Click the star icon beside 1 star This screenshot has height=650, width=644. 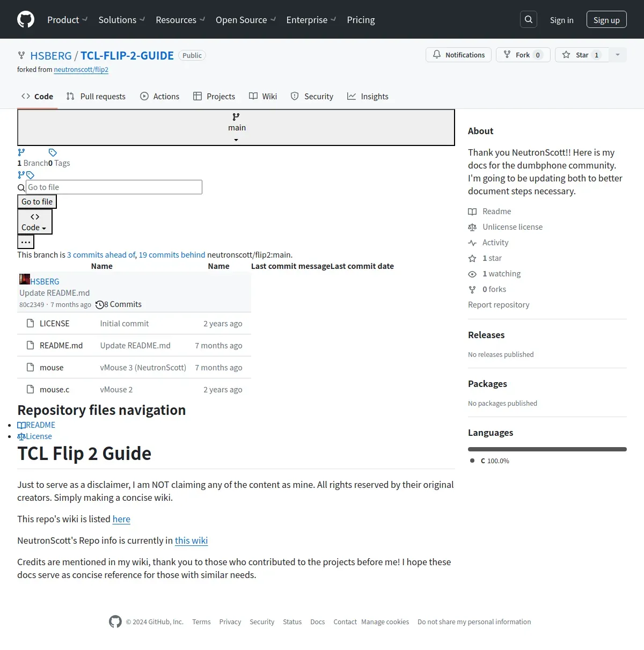pyautogui.click(x=472, y=258)
